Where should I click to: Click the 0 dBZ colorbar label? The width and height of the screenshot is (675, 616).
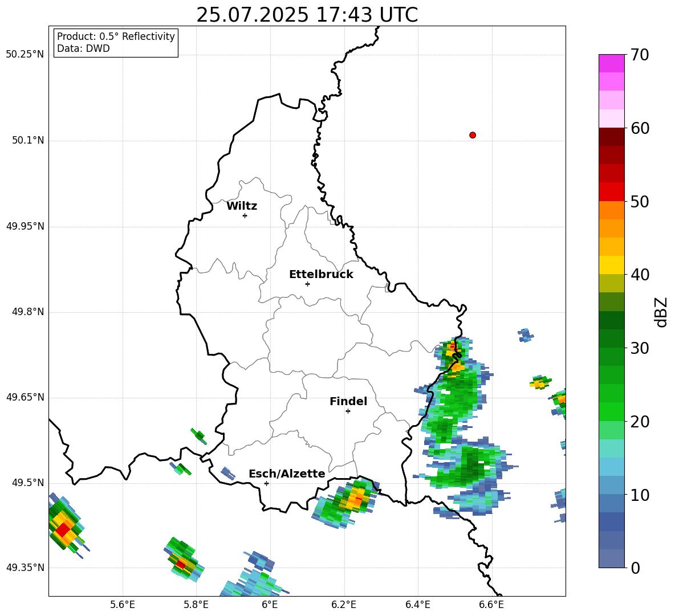635,568
